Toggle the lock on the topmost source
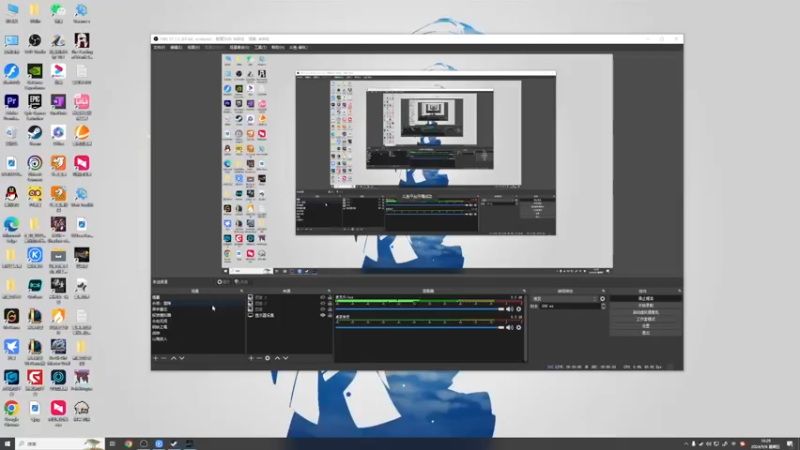The height and width of the screenshot is (450, 800). pos(330,297)
